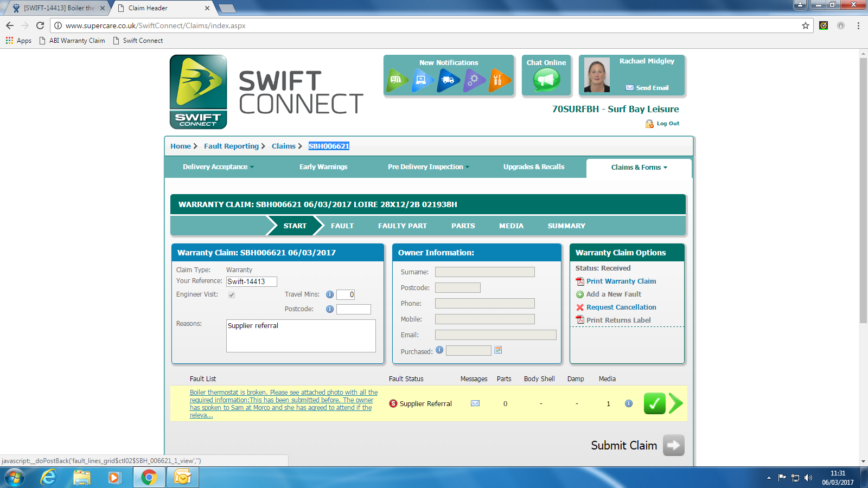Click the Travel Mins info icon
The height and width of the screenshot is (488, 868).
329,294
